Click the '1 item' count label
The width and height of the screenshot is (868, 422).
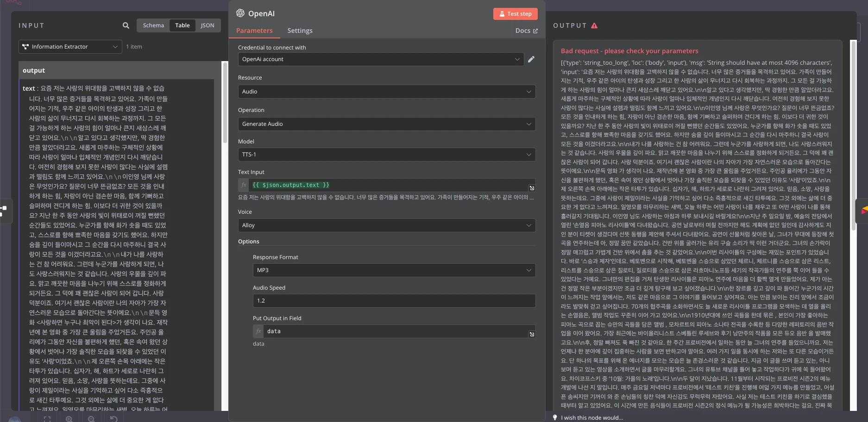(x=134, y=47)
